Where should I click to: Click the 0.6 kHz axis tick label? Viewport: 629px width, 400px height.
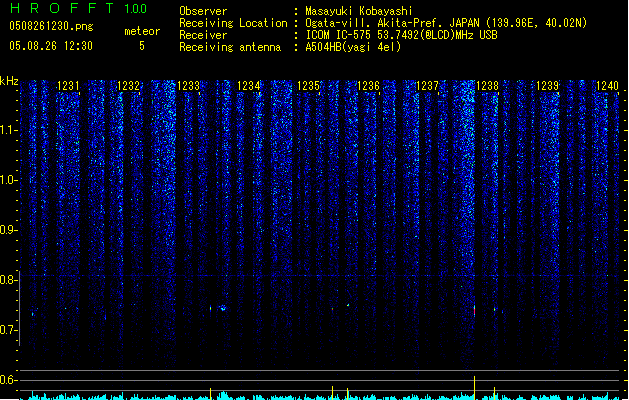pyautogui.click(x=7, y=380)
